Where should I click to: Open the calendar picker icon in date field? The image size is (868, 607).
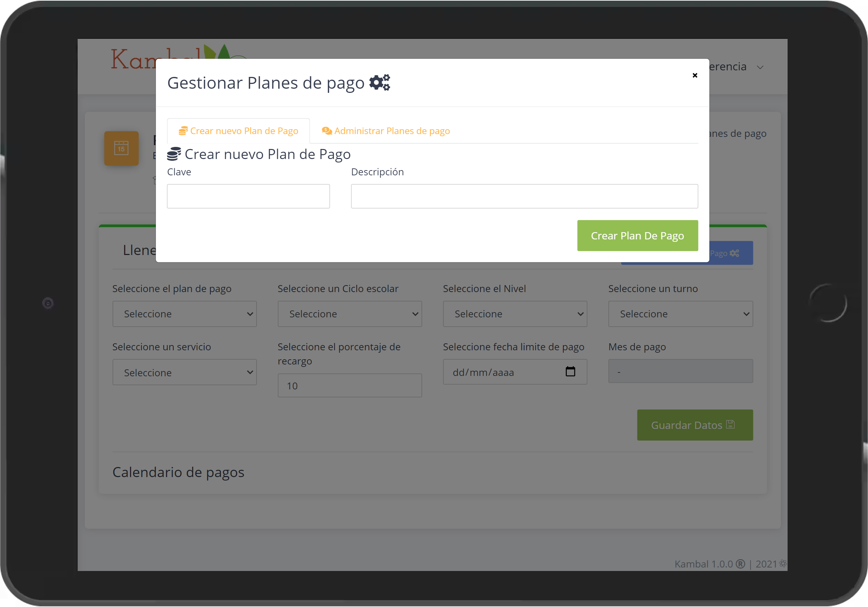pyautogui.click(x=570, y=371)
